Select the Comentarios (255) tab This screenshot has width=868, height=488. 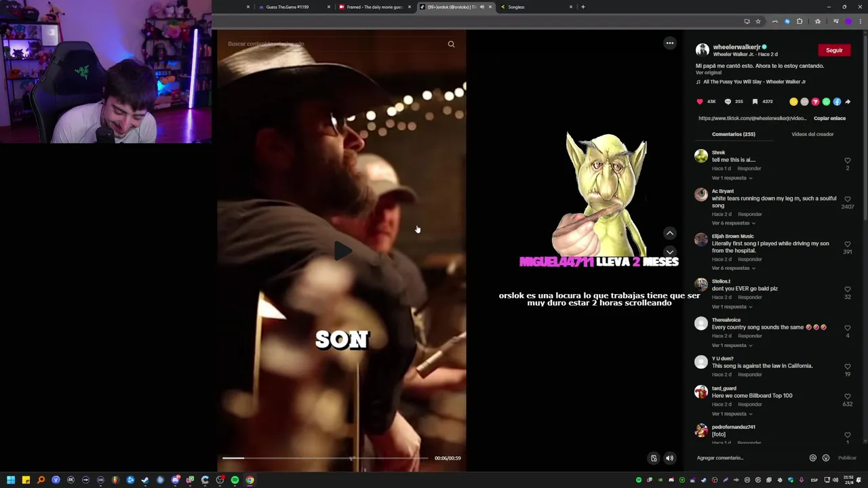pos(734,134)
